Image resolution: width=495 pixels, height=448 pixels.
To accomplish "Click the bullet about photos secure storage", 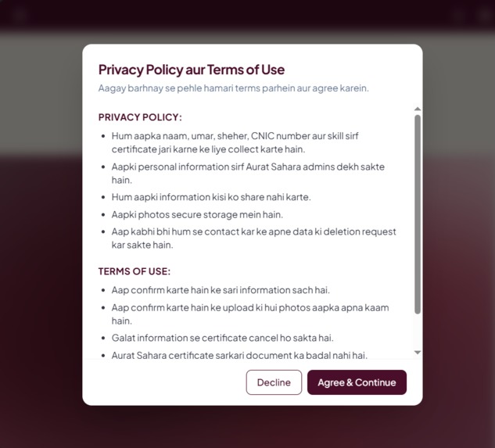I will 197,215.
